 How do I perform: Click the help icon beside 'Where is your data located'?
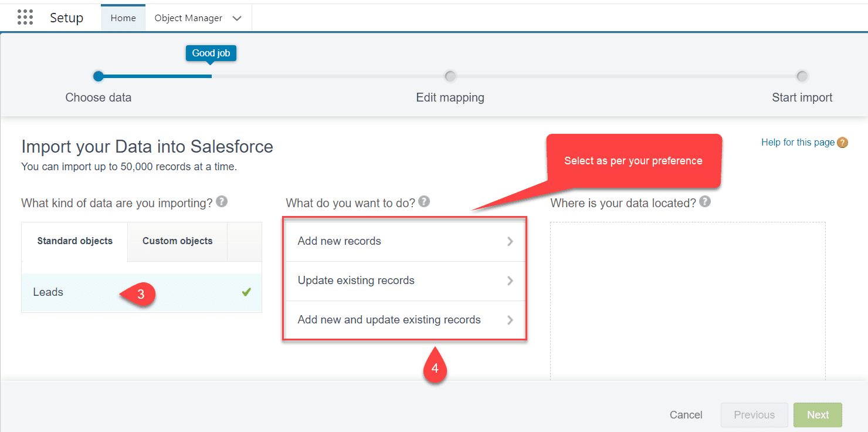[705, 201]
